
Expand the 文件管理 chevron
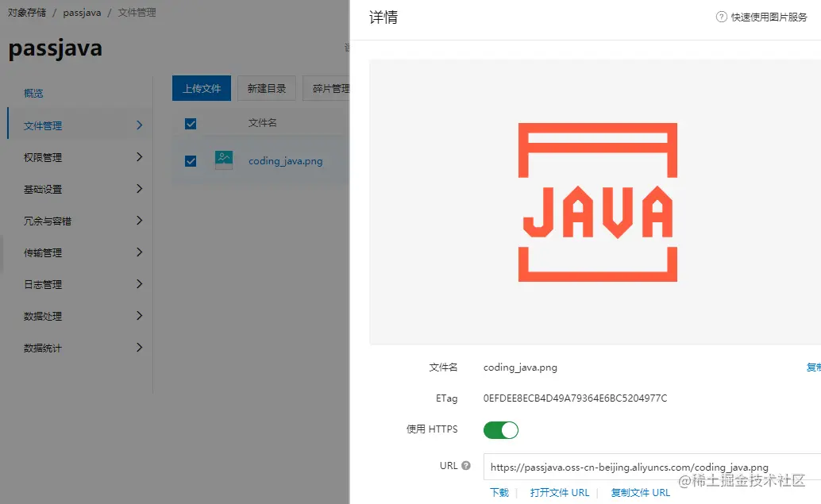coord(139,125)
